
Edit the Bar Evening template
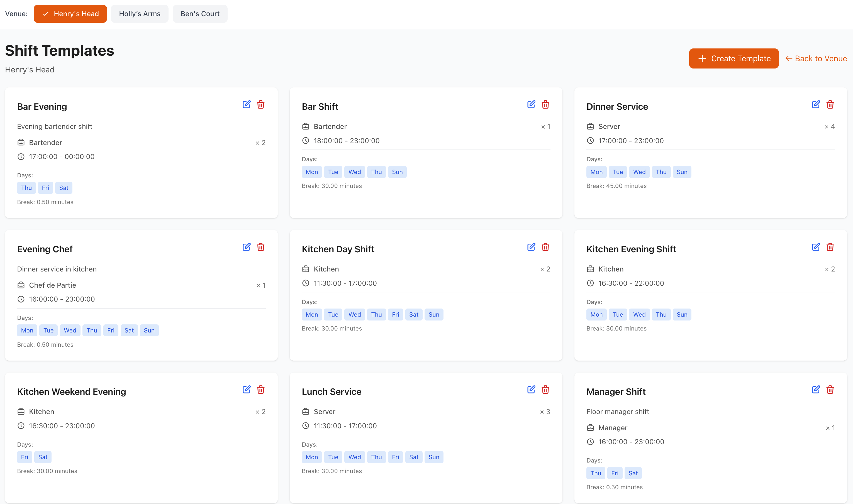click(x=247, y=104)
